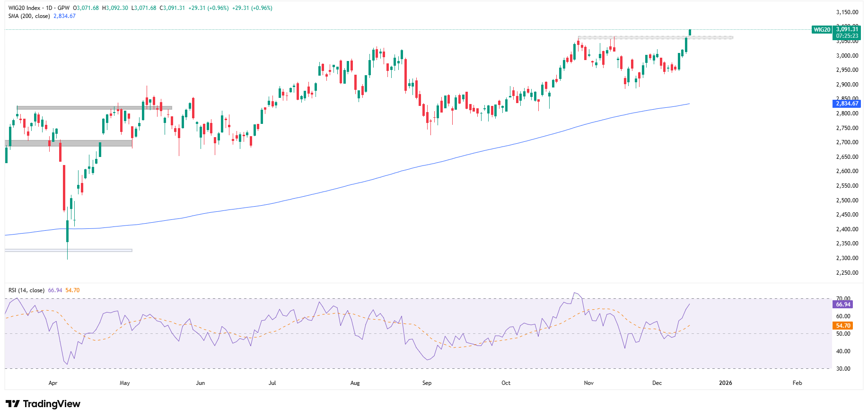Click the blue 2,834.67 SMA axis label
The image size is (868, 418).
[x=847, y=104]
